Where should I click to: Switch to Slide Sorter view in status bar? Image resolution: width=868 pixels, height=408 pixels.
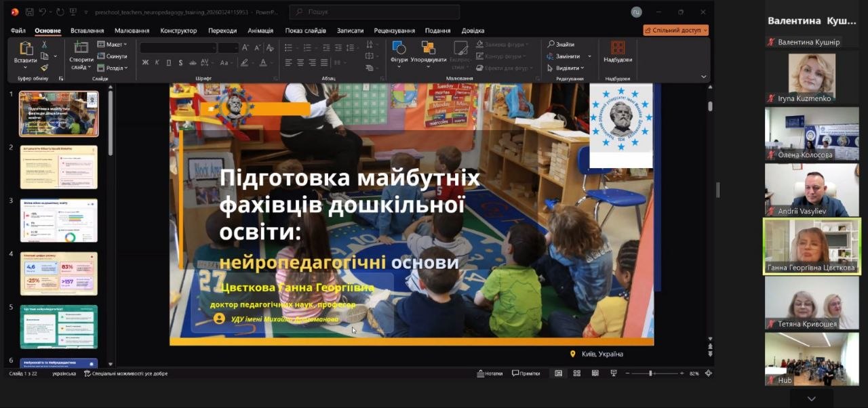point(577,373)
